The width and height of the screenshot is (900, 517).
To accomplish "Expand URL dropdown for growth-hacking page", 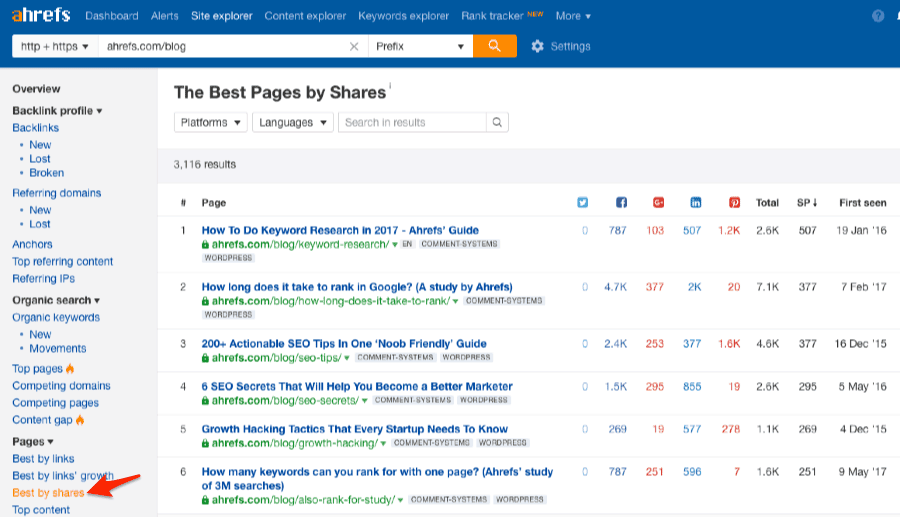I will coord(383,444).
